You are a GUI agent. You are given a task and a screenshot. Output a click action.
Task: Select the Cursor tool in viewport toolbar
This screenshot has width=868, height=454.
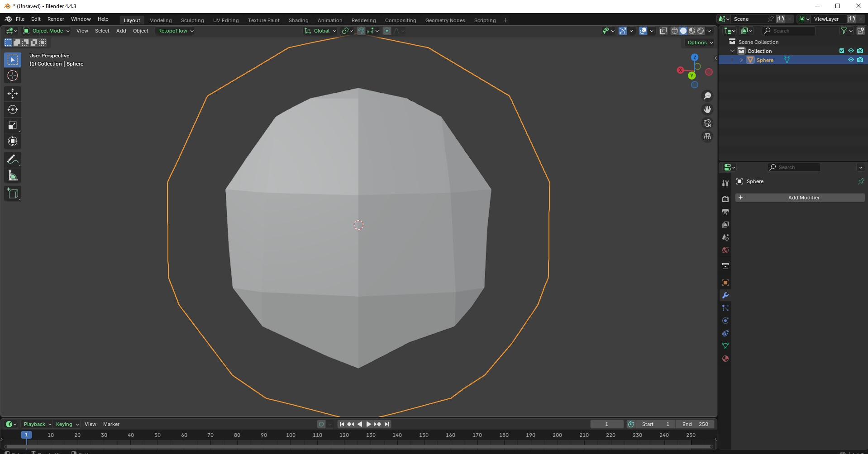[13, 76]
